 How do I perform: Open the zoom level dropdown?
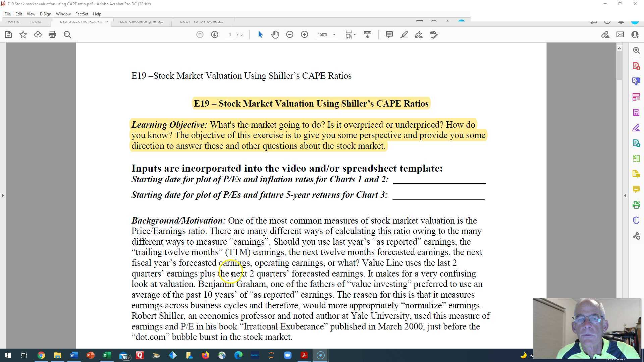334,35
